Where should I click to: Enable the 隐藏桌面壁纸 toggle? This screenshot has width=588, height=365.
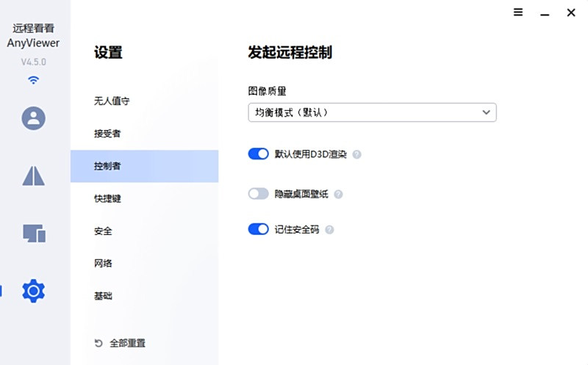pyautogui.click(x=259, y=195)
